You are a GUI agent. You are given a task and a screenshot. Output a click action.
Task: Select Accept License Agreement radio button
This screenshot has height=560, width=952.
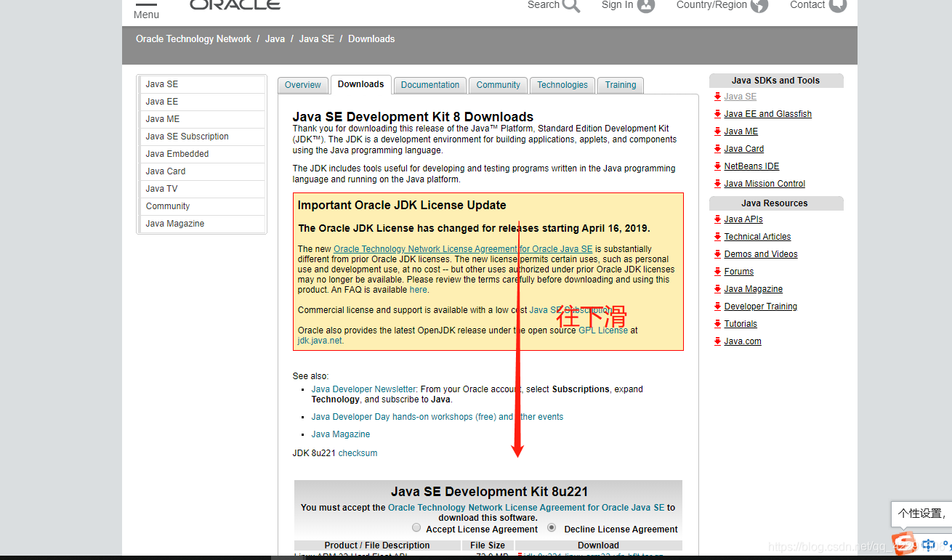(416, 527)
